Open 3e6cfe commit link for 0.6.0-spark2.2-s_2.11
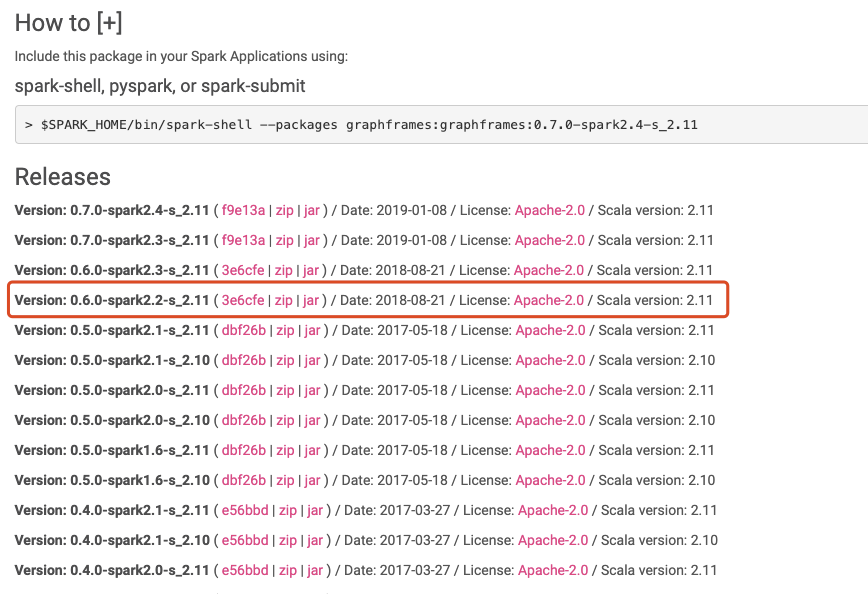 coord(242,300)
